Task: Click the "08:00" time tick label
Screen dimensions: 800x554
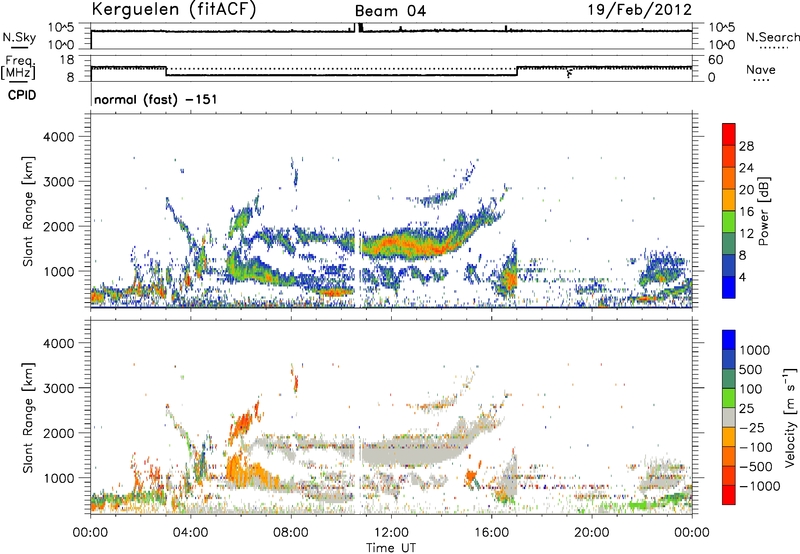Action: [x=291, y=533]
